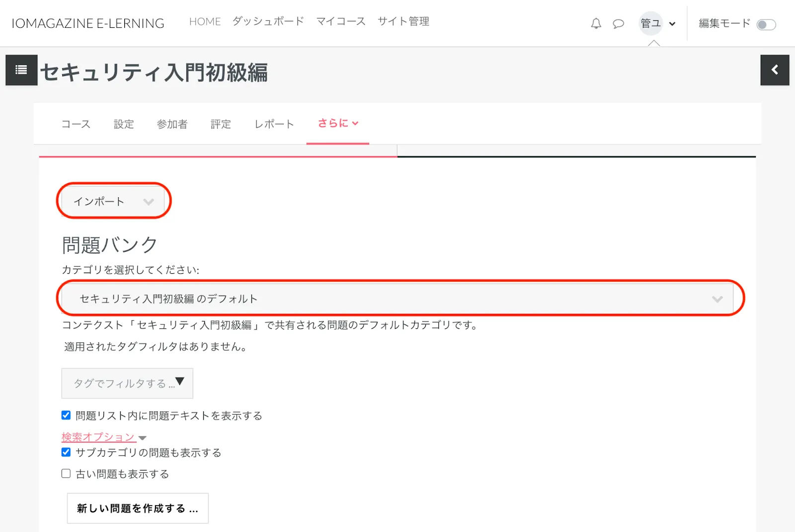Click the IOMAGAZINE E-LERNING site logo
The height and width of the screenshot is (532, 795).
[88, 23]
